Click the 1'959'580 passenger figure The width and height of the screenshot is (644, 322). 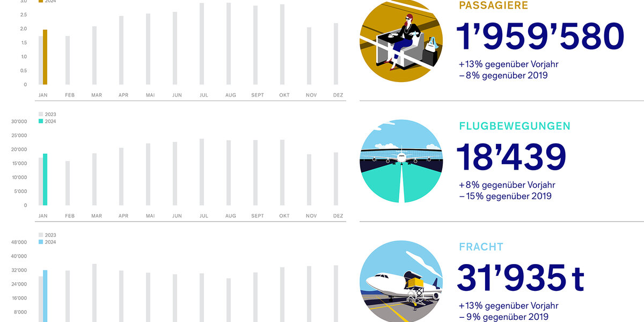pyautogui.click(x=540, y=36)
